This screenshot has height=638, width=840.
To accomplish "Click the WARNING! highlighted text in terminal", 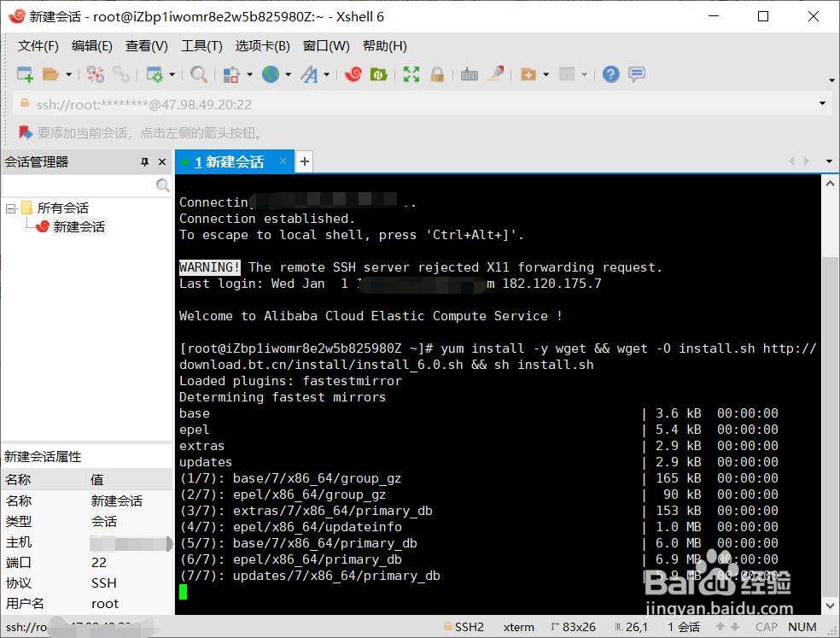I will pos(209,267).
